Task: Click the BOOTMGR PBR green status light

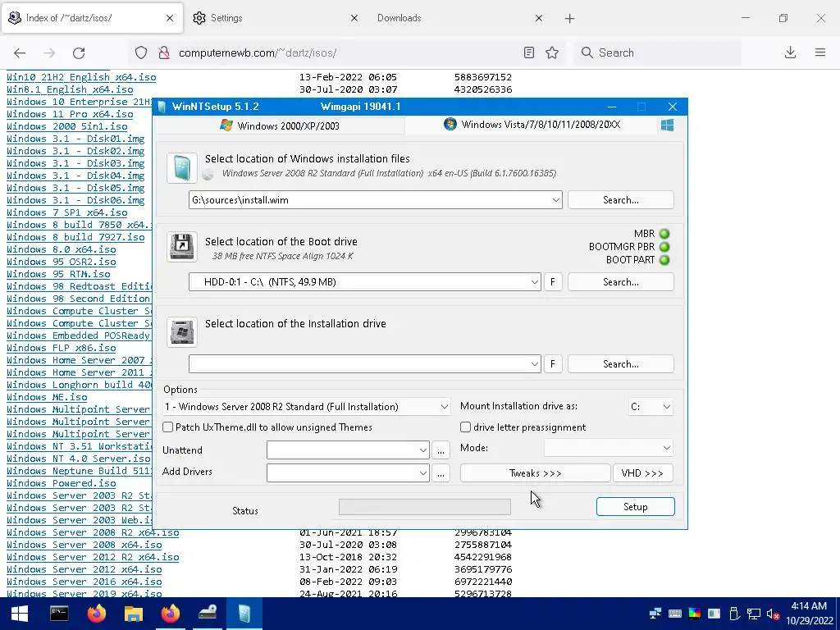Action: 664,247
